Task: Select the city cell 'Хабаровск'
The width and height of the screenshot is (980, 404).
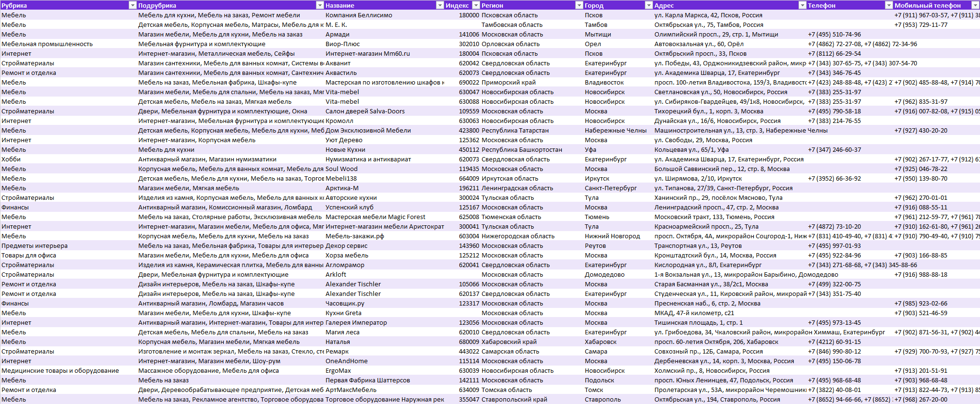Action: point(618,342)
